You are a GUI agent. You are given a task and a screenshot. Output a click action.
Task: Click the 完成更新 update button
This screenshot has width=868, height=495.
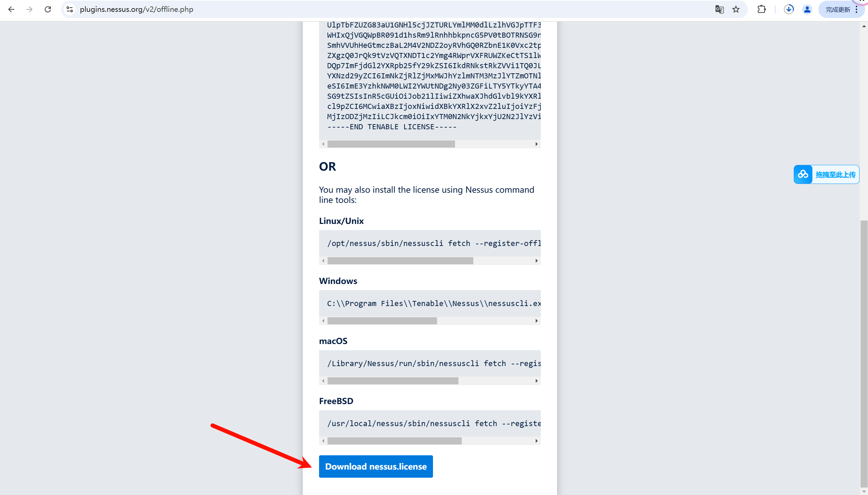point(837,9)
